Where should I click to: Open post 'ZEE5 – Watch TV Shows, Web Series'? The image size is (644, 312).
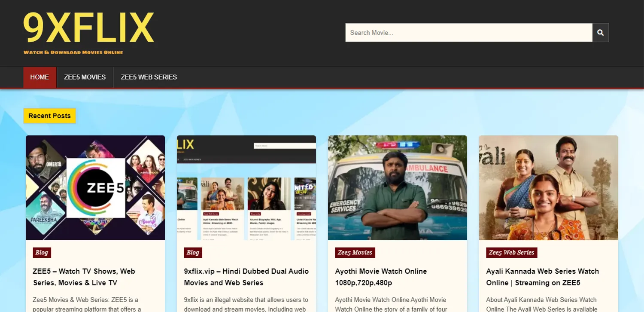[84, 277]
